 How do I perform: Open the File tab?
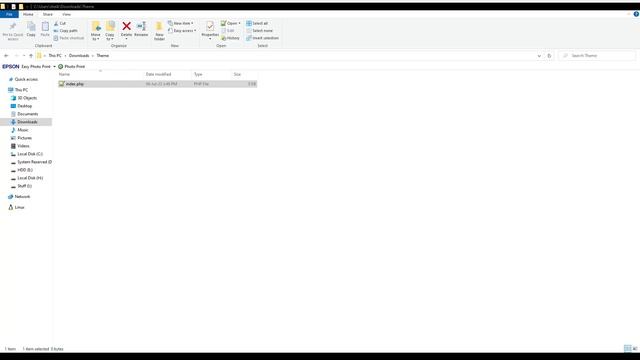pyautogui.click(x=9, y=14)
